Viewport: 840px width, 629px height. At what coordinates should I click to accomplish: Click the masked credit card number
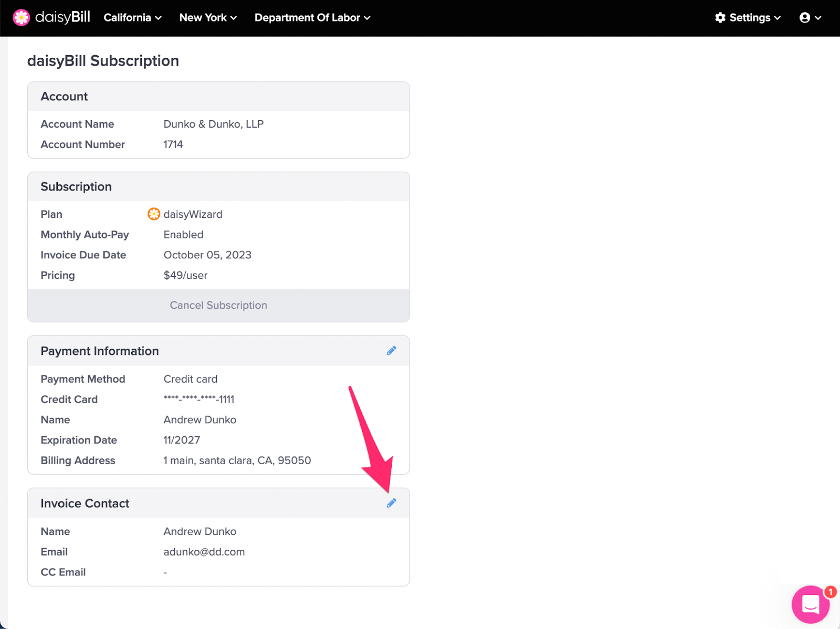pos(198,399)
